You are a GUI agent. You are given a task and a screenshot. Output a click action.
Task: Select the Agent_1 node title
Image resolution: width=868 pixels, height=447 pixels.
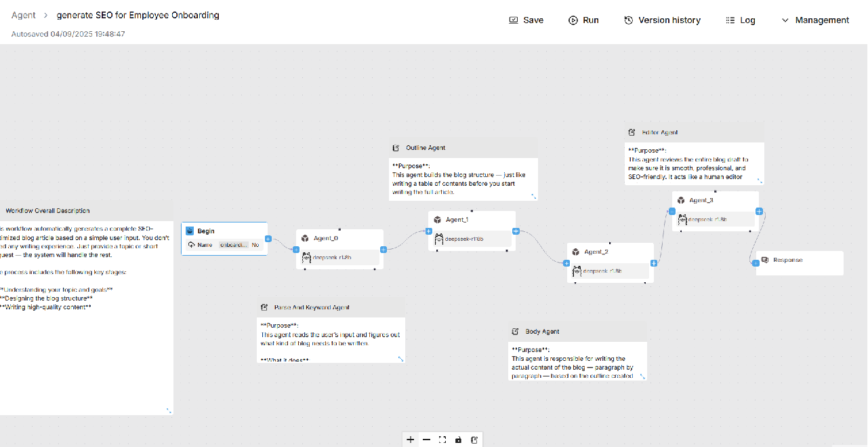click(x=457, y=220)
